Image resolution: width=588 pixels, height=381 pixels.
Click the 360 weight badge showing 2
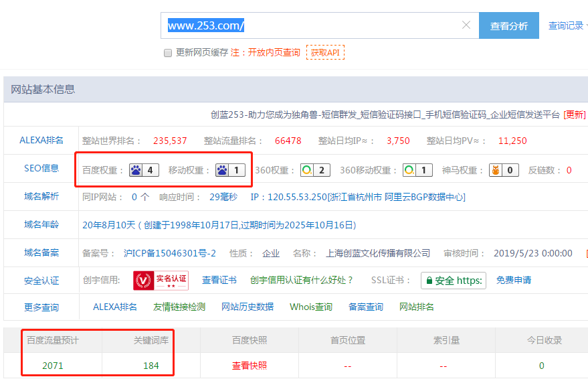(x=315, y=170)
